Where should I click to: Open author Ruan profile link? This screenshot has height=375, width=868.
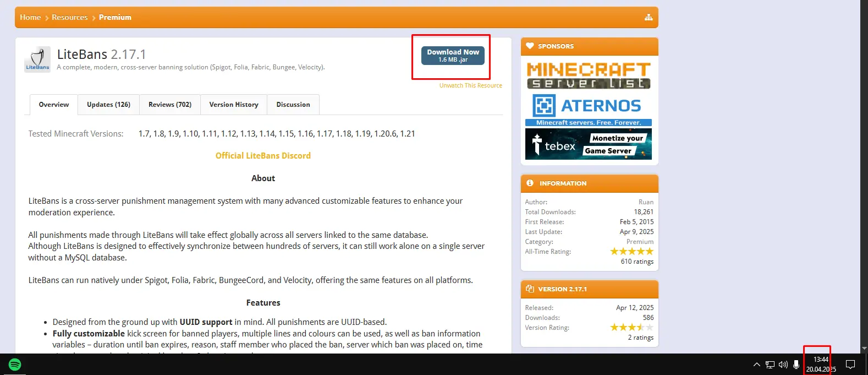coord(646,202)
